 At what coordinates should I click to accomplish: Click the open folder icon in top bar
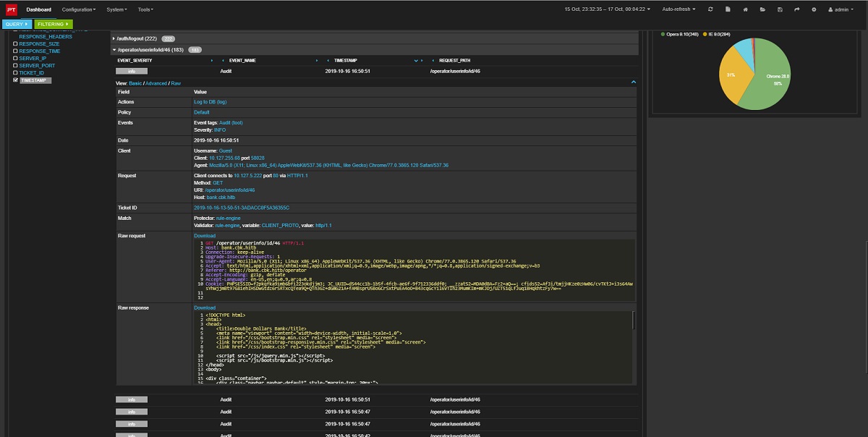762,9
